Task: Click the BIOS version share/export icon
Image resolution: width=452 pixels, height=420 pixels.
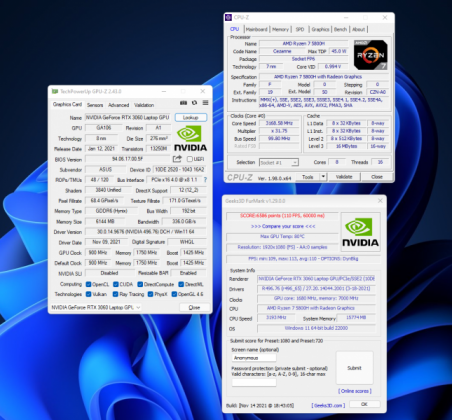Action: (177, 159)
